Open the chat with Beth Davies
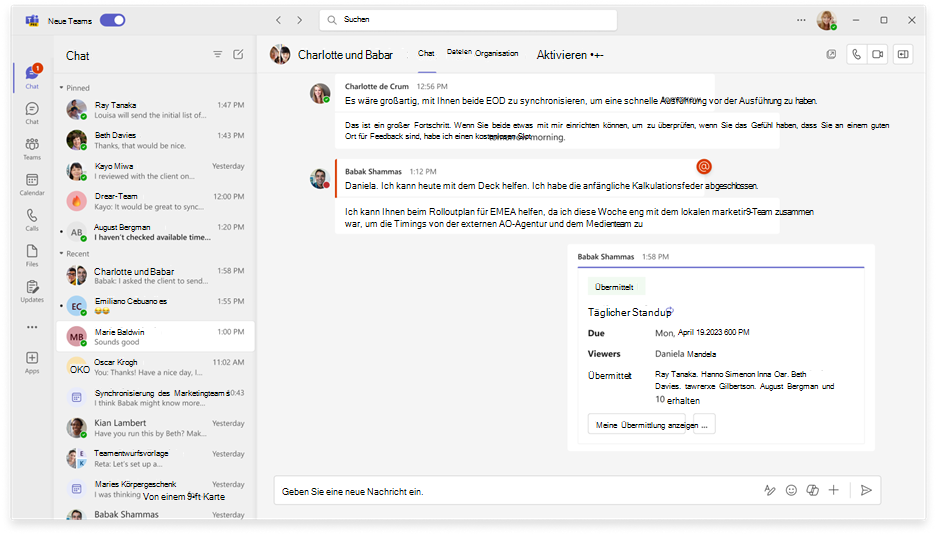 tap(155, 140)
